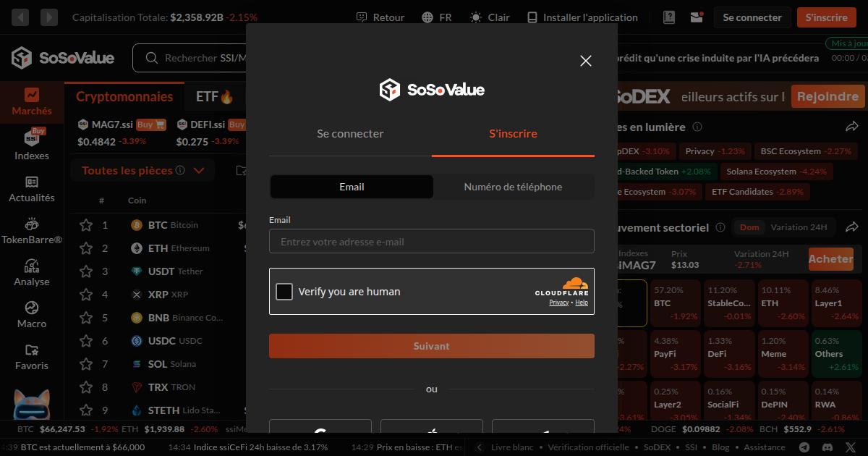Open Marchés in the sidebar
The height and width of the screenshot is (456, 868).
(32, 102)
